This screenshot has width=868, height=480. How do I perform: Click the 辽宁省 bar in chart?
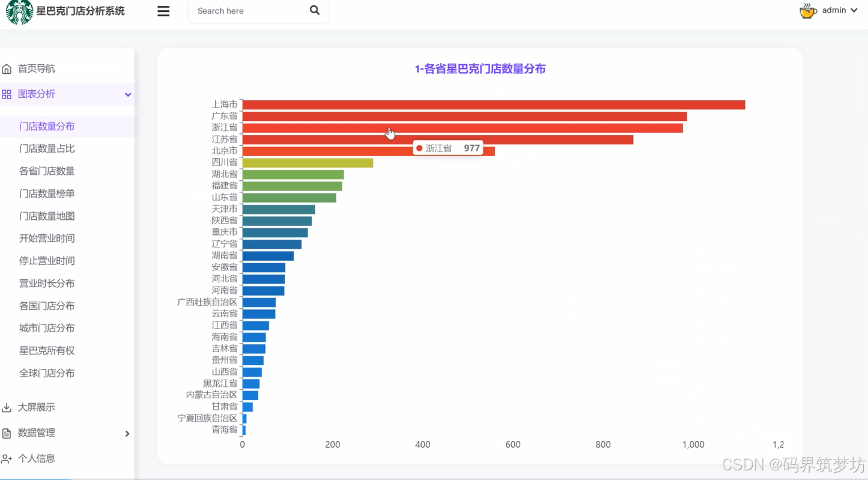tap(272, 244)
